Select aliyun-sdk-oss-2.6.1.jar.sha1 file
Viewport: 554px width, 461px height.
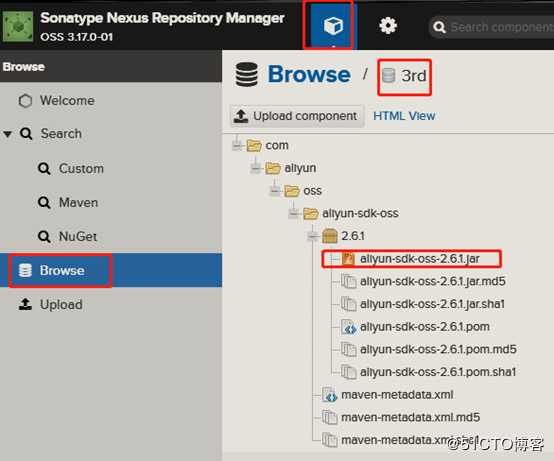click(432, 304)
